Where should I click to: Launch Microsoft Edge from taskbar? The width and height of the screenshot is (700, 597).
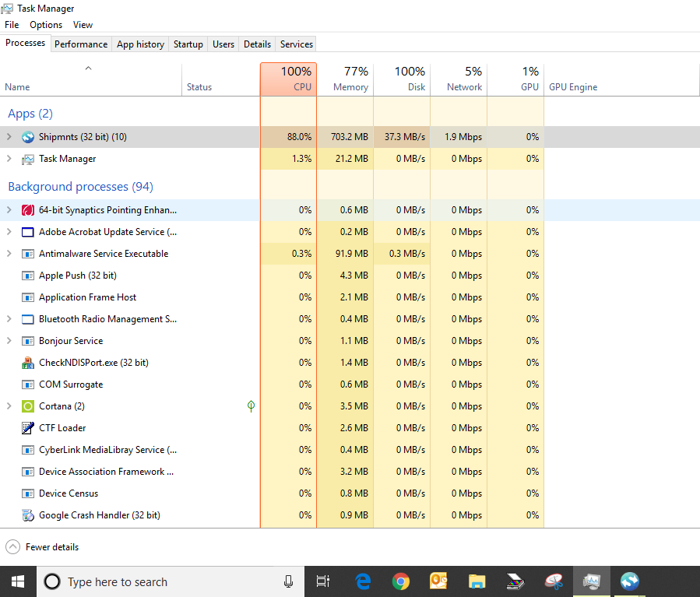[x=363, y=582]
